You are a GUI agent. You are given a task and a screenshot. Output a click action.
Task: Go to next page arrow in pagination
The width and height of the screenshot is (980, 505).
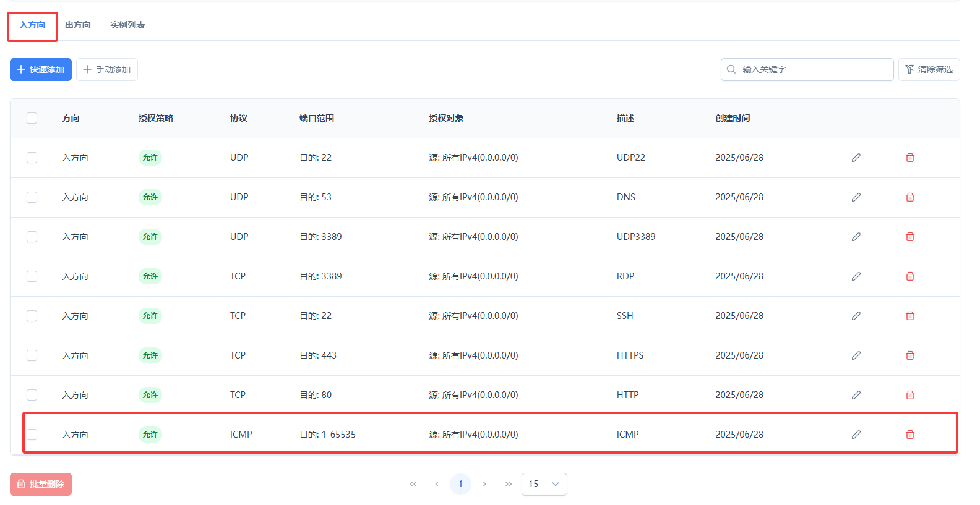(484, 484)
